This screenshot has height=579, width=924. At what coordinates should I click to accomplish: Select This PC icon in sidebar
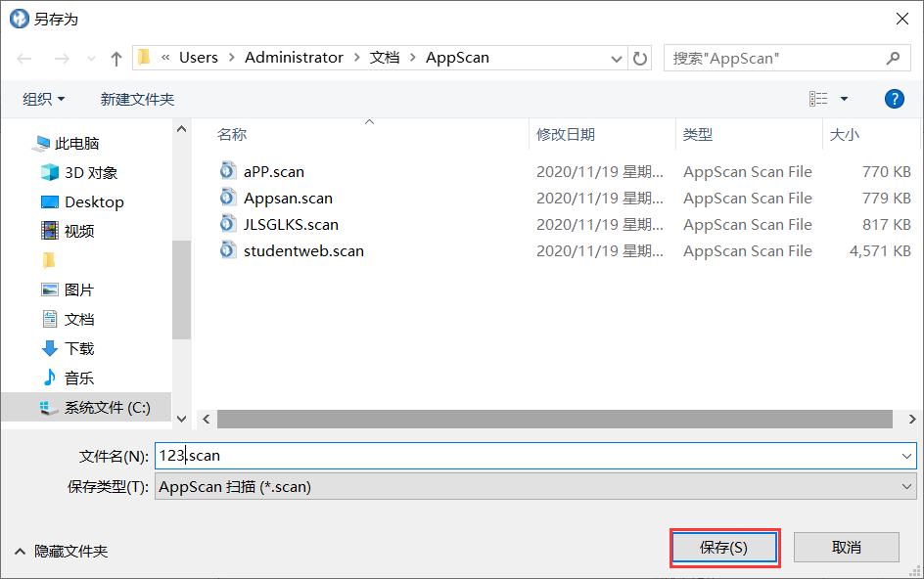click(x=42, y=143)
